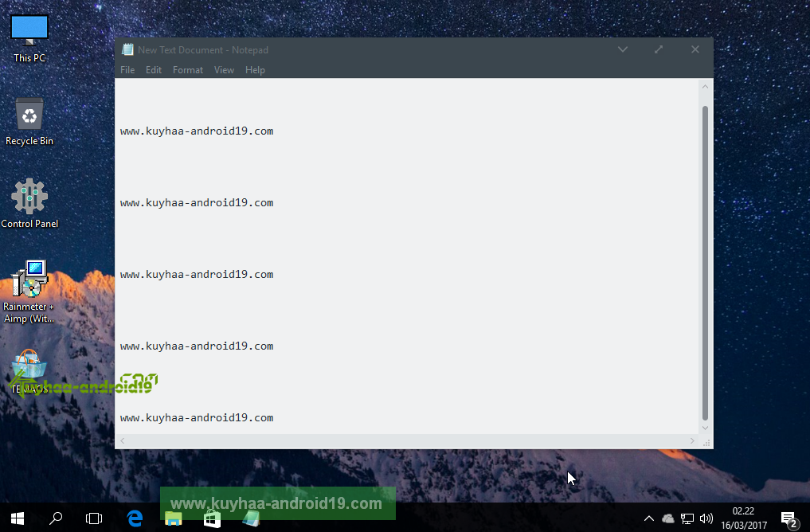Open the network tray icon
Image resolution: width=810 pixels, height=532 pixels.
coord(687,518)
